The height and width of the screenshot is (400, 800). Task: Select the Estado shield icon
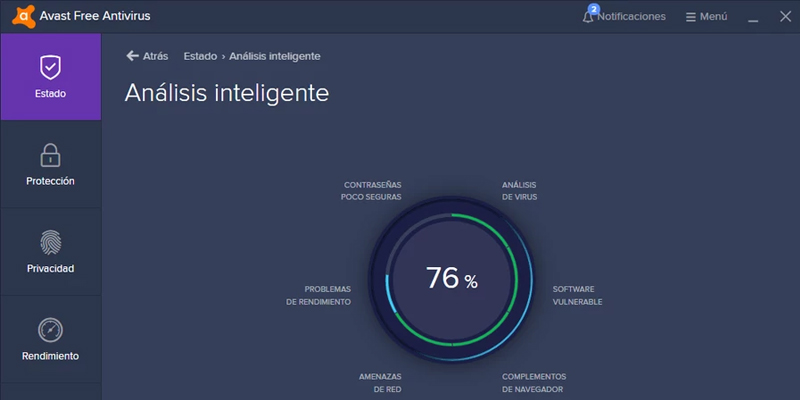coord(51,67)
